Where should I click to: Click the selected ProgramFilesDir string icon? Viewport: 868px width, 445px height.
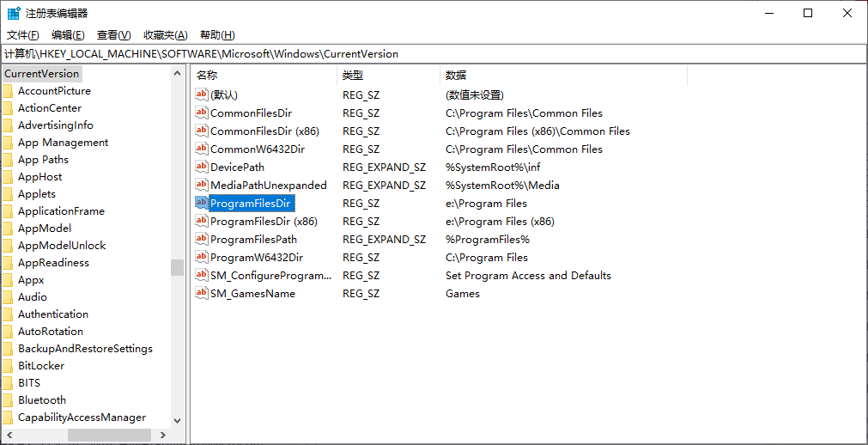point(202,203)
